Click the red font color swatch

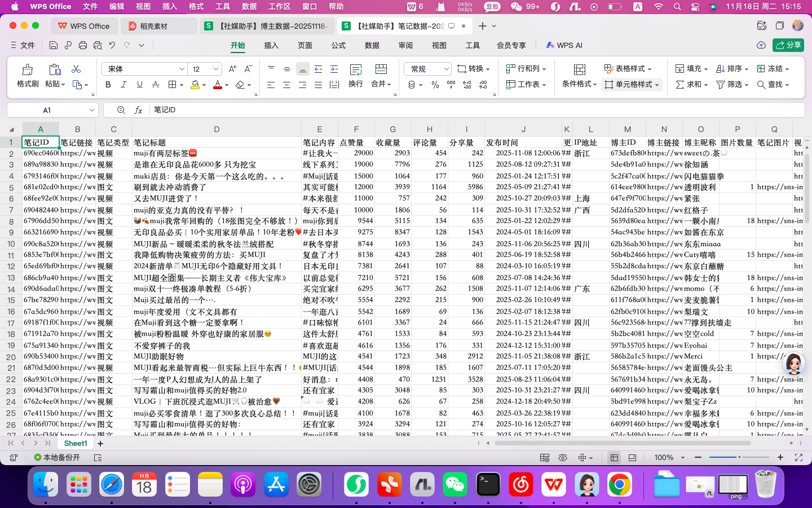(x=218, y=85)
